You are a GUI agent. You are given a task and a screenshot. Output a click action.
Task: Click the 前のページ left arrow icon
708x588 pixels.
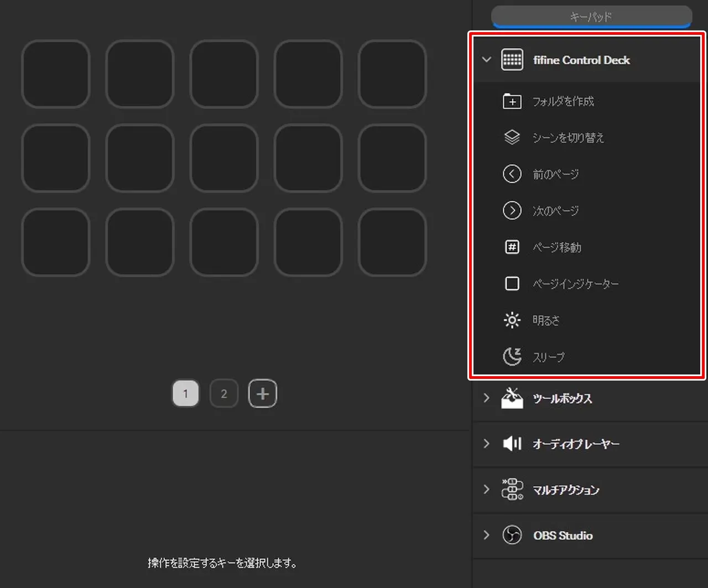coord(512,174)
